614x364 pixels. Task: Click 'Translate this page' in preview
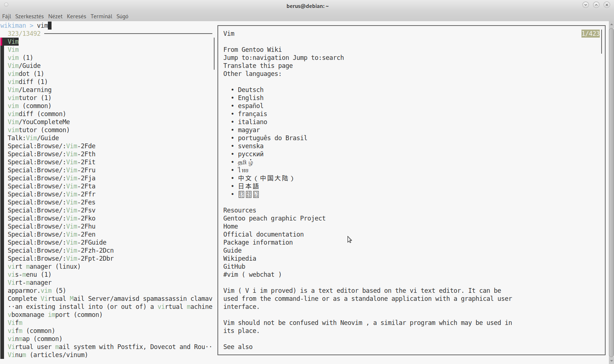point(258,66)
